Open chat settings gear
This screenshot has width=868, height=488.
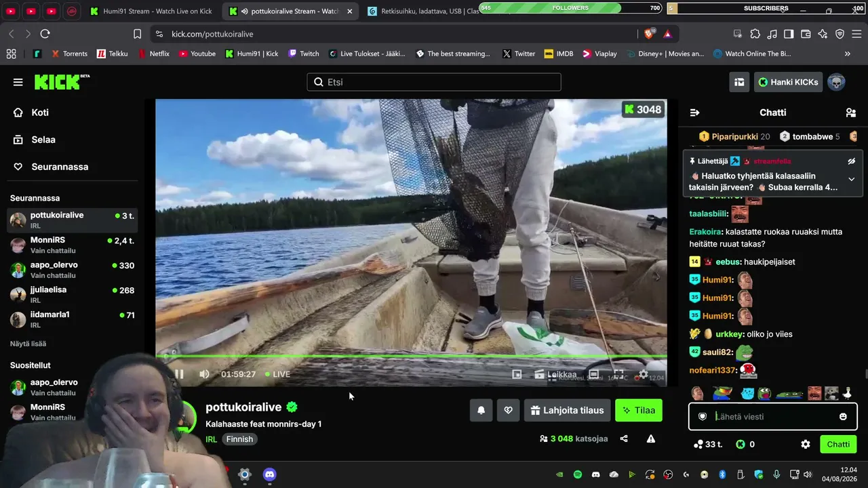tap(806, 444)
